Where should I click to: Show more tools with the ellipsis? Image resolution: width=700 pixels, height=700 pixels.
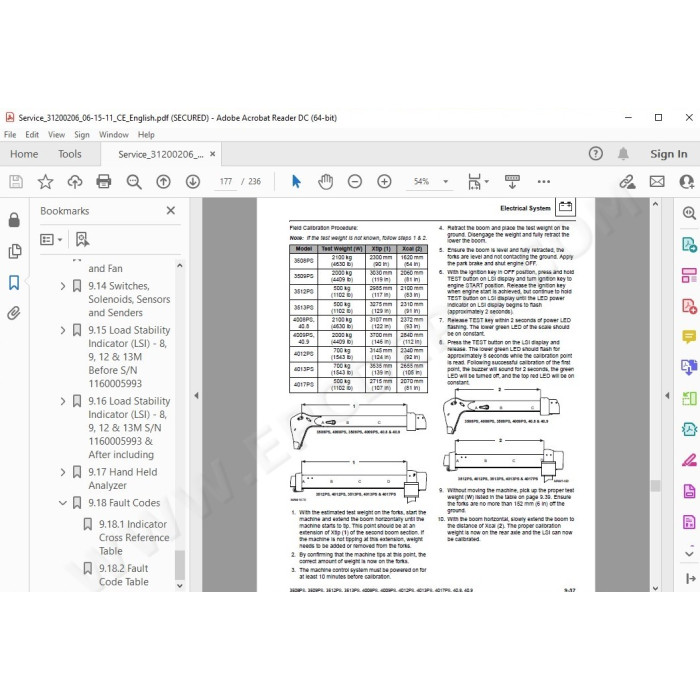pyautogui.click(x=544, y=181)
